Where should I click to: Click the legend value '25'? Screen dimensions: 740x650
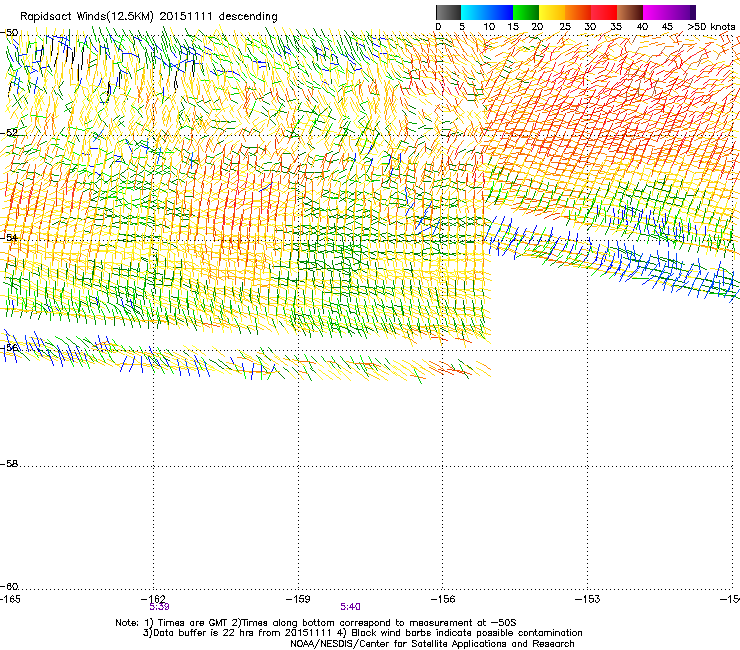pyautogui.click(x=565, y=27)
